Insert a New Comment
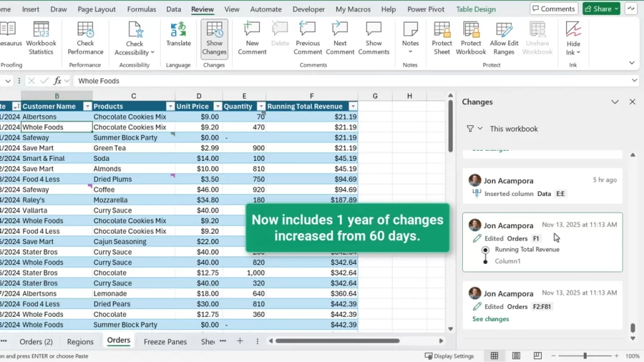This screenshot has width=644, height=362. pos(252,38)
